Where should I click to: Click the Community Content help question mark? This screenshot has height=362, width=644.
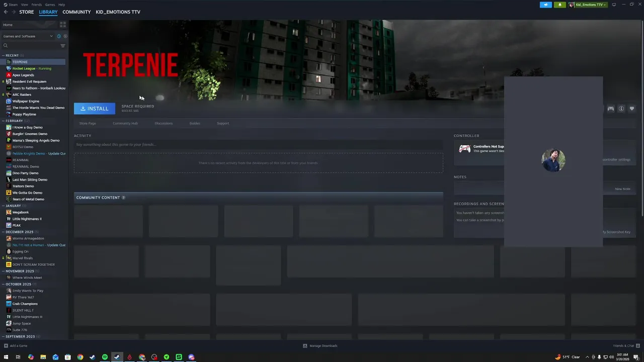pyautogui.click(x=123, y=198)
